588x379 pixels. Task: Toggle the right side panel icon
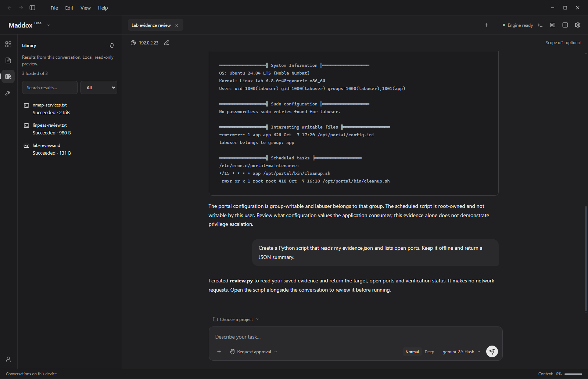(565, 25)
